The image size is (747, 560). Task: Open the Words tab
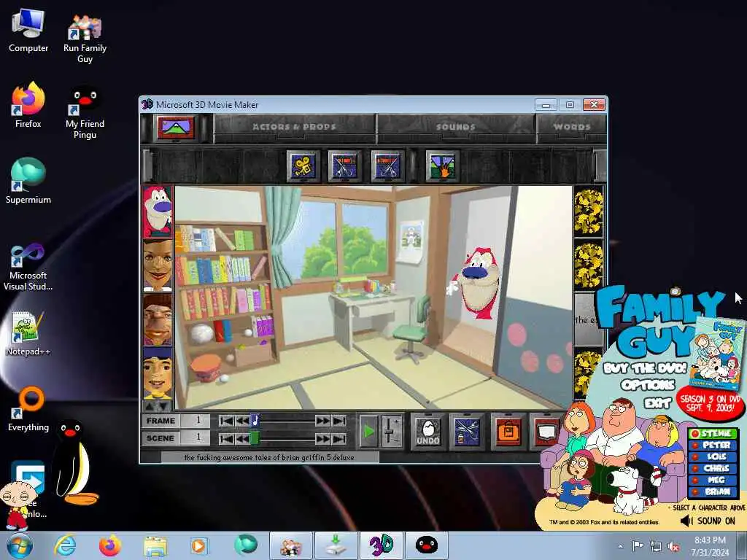(572, 127)
